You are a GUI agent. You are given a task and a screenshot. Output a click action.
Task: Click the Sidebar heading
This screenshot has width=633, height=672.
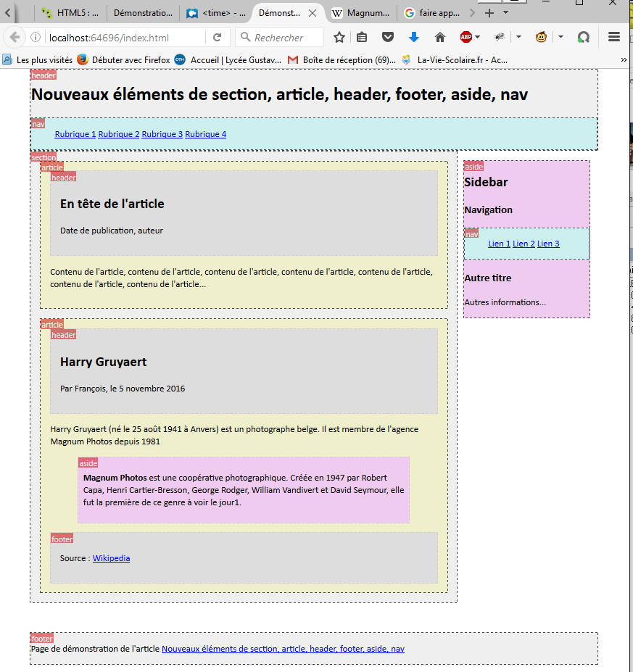pos(486,182)
